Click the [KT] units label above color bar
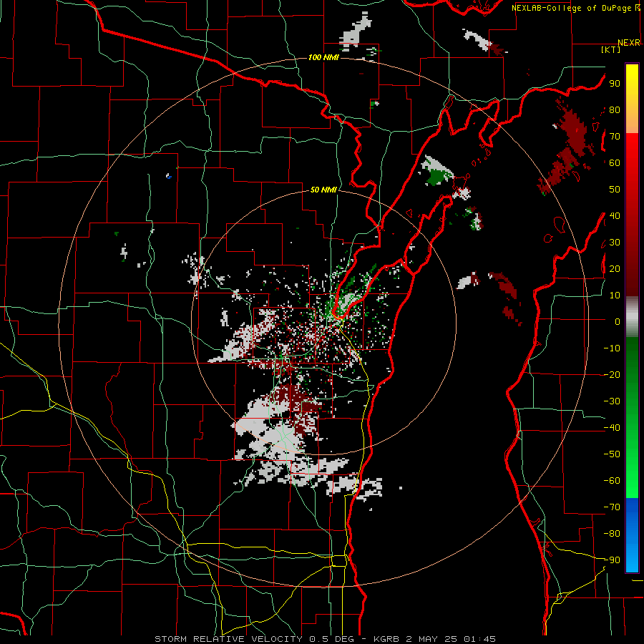The width and height of the screenshot is (644, 644). coord(611,49)
